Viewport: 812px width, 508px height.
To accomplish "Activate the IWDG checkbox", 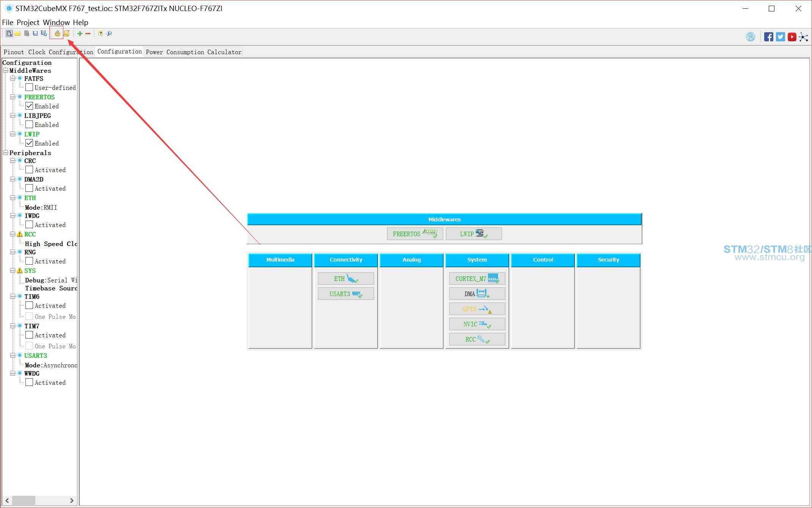I will (x=29, y=225).
